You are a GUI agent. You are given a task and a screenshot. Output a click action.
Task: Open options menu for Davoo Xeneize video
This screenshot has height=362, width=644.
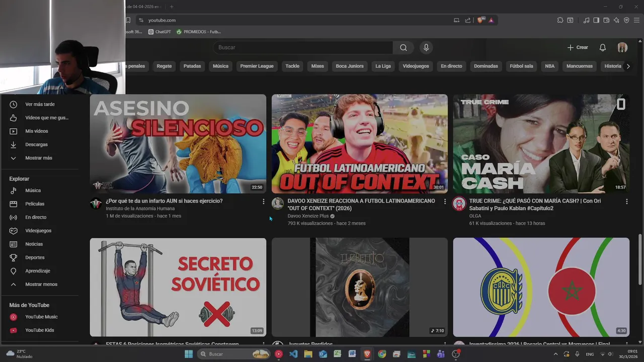445,201
